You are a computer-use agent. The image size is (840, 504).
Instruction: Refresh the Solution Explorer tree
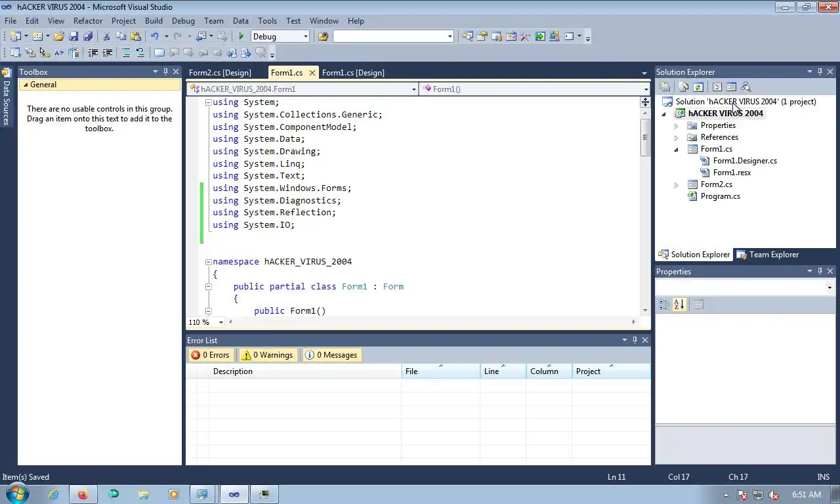tap(698, 87)
